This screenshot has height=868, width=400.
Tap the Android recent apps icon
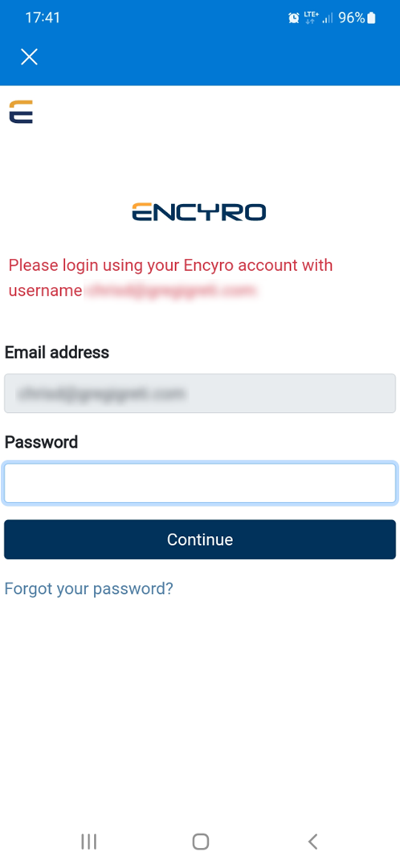(88, 842)
